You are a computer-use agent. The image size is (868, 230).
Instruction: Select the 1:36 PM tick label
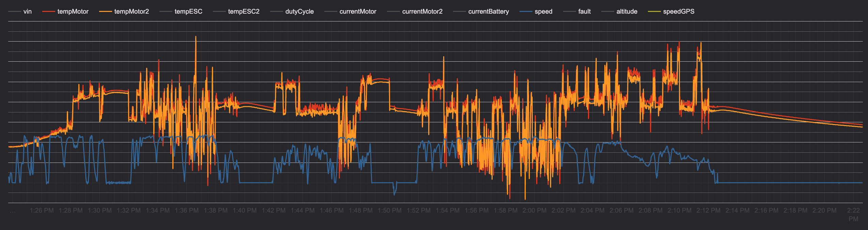coord(187,211)
